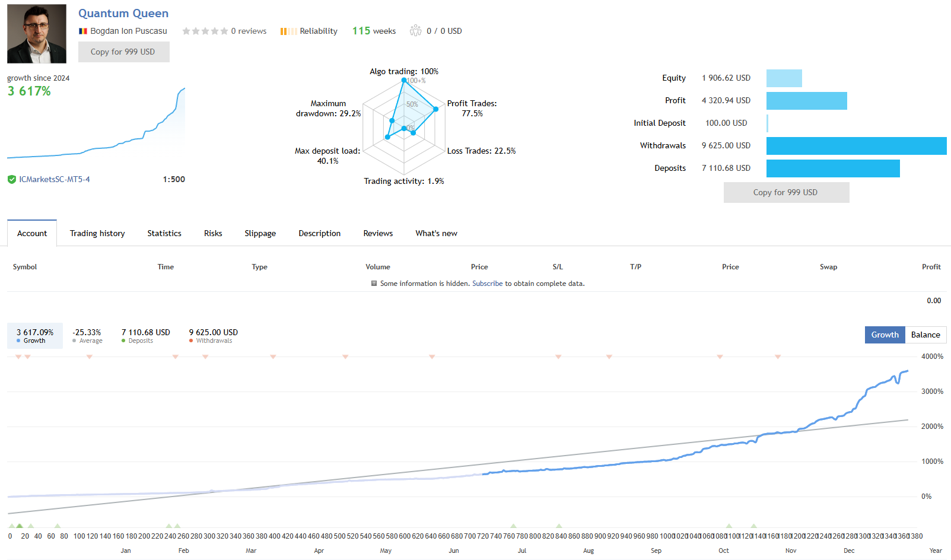
Task: Toggle the Average series legend item
Action: (87, 336)
